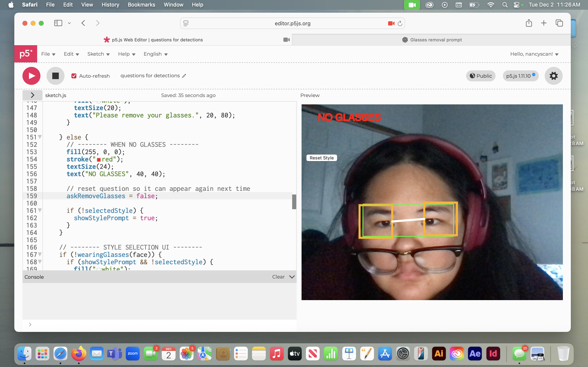Clear the console output
This screenshot has height=367, width=588.
click(278, 277)
